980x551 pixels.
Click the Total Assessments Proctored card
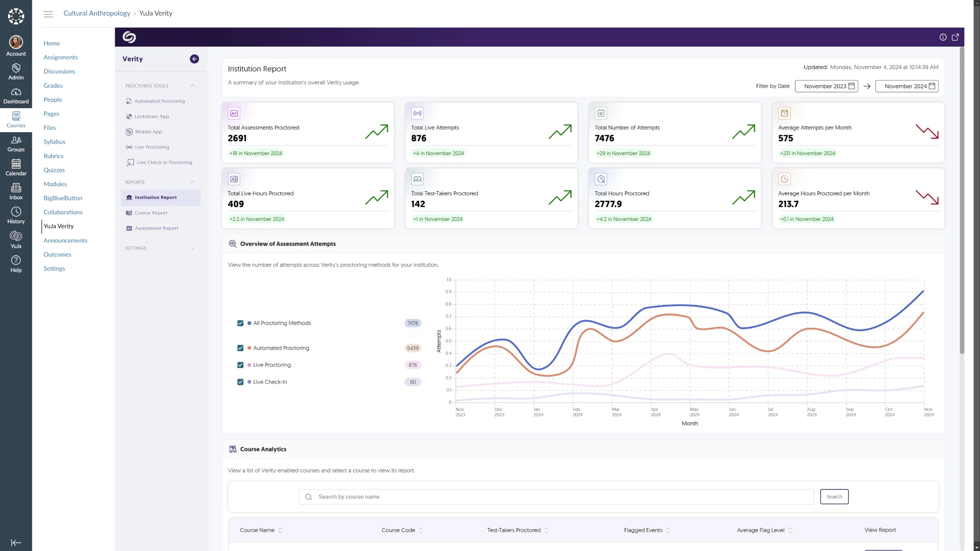[308, 133]
